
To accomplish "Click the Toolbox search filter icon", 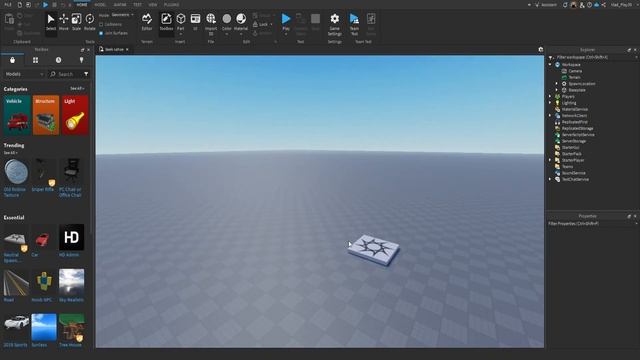I will coord(86,74).
